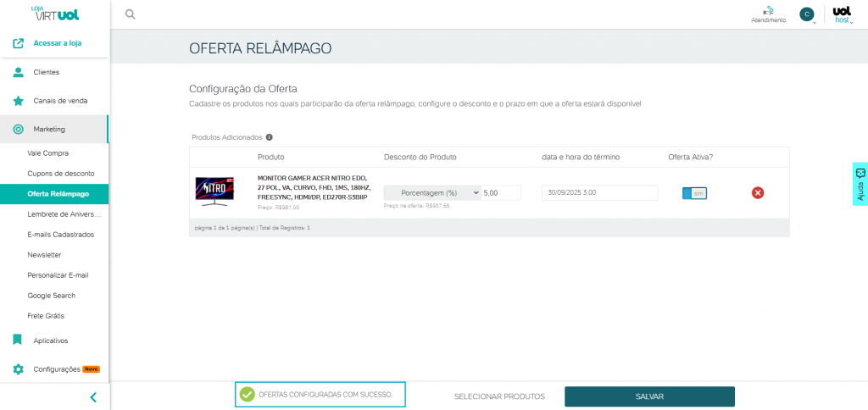Click the red remove product icon

click(x=758, y=192)
